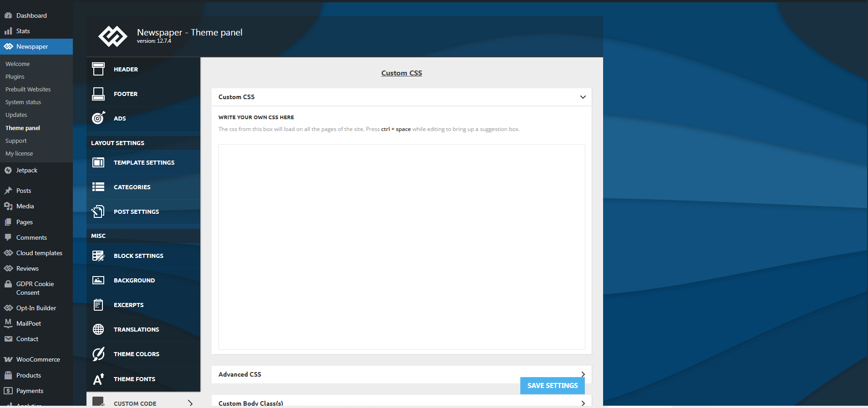Click the Ads target icon
The width and height of the screenshot is (868, 408).
pyautogui.click(x=98, y=118)
